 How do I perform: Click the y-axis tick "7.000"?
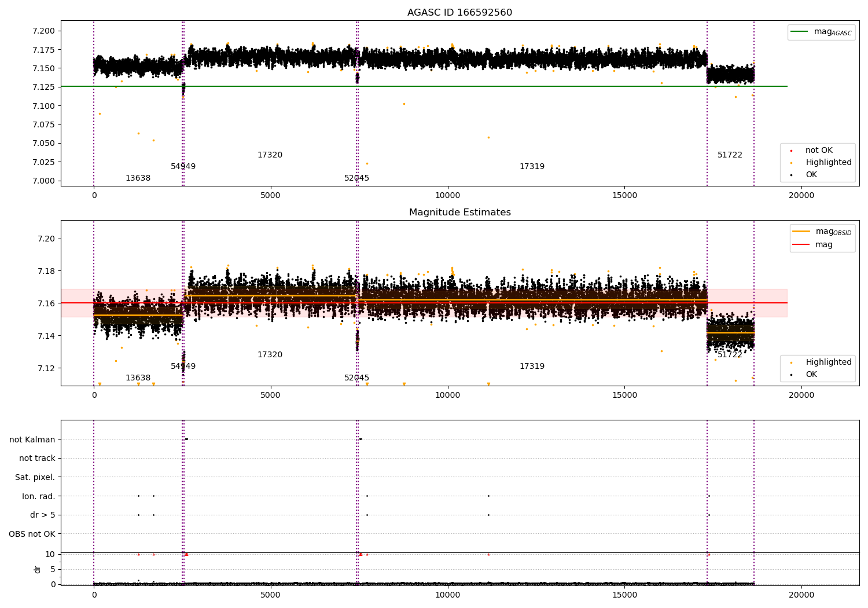click(44, 181)
